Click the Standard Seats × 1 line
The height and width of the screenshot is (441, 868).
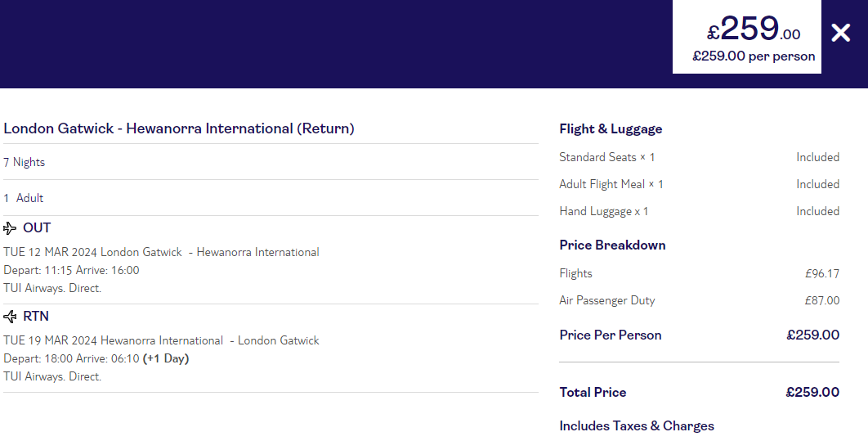coord(699,157)
